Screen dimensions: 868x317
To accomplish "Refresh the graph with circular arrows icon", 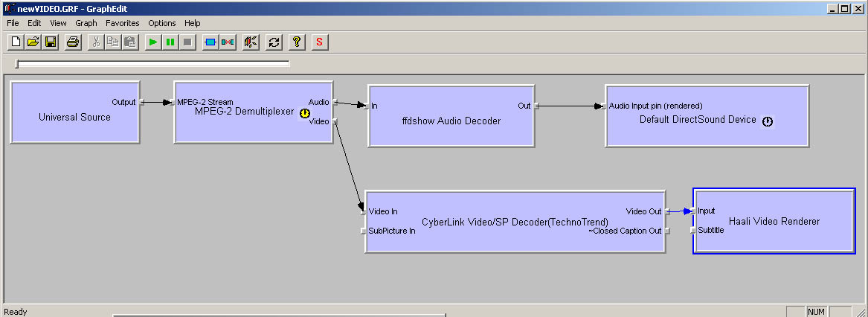I will 274,42.
